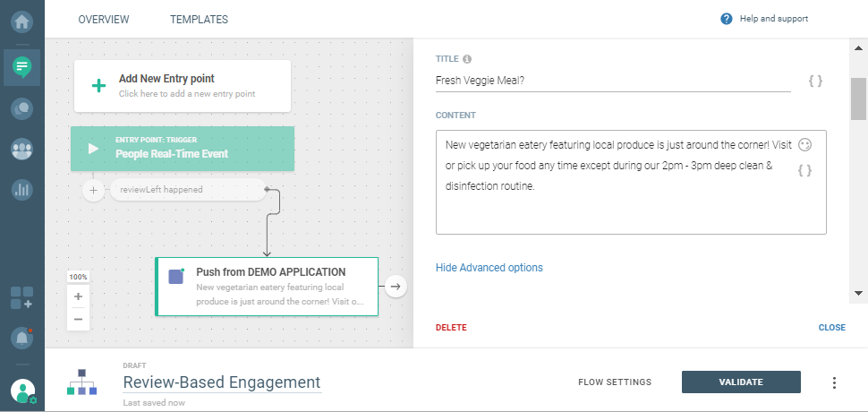Expand the arrow on Push element

(x=396, y=287)
